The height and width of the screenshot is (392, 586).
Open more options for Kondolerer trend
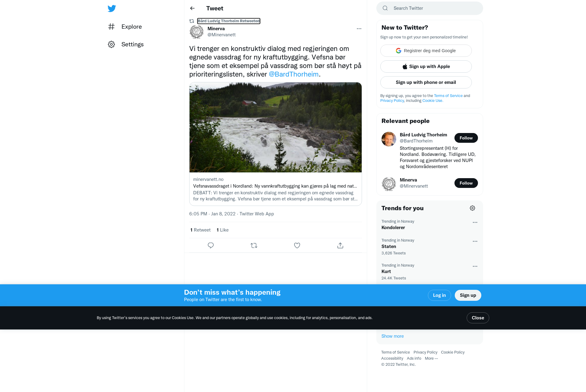click(x=475, y=222)
